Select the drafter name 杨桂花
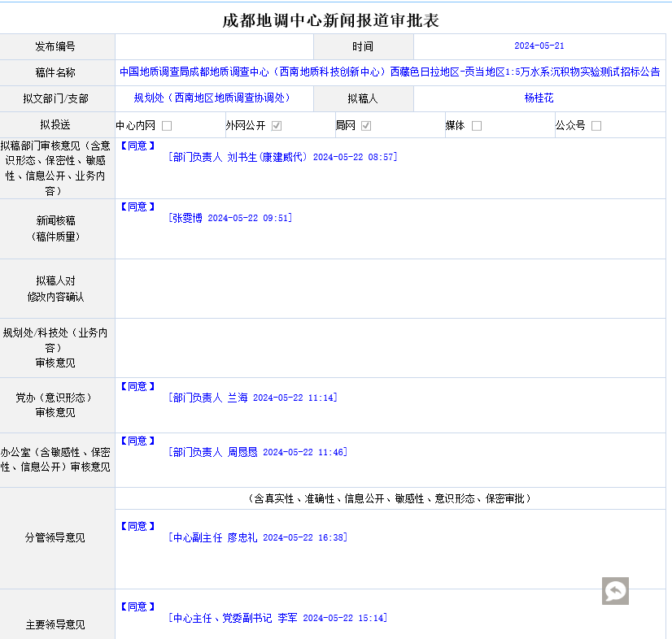This screenshot has height=639, width=672. (x=539, y=98)
